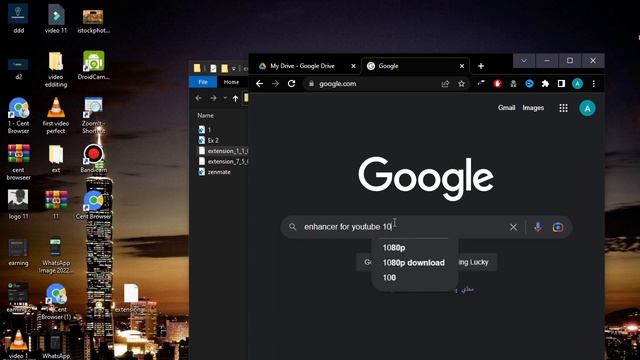Open customize quick access toolbar dropdown in Explorer
Screen dimensions: 640x360
[234, 69]
